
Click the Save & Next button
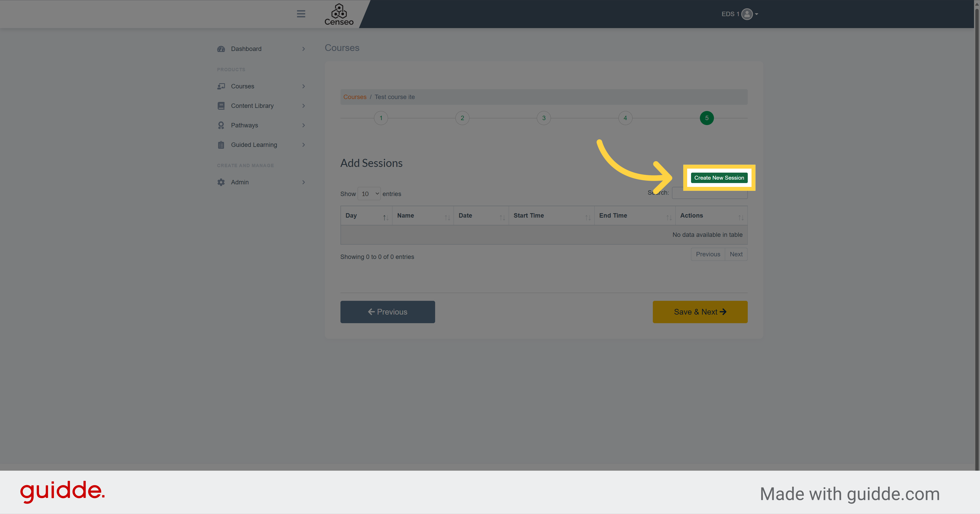click(x=700, y=312)
